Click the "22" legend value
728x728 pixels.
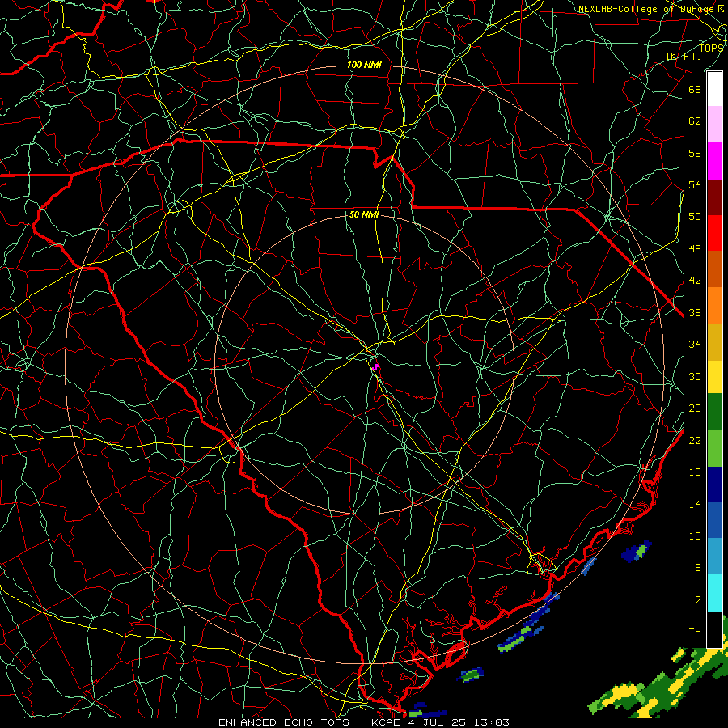[695, 440]
